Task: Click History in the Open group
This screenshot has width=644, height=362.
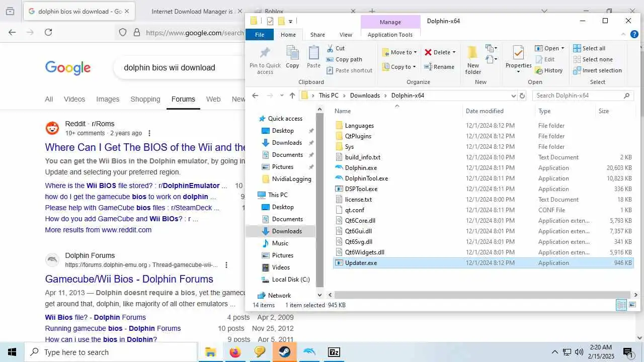Action: (549, 70)
